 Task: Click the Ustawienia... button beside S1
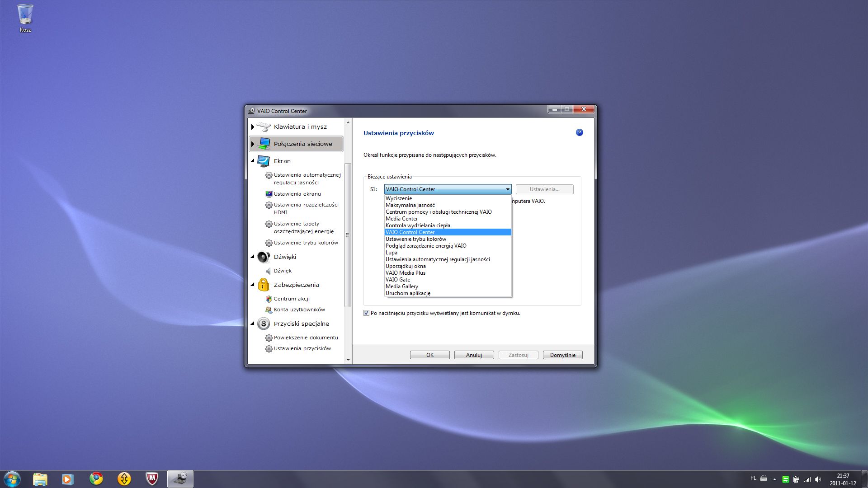544,189
